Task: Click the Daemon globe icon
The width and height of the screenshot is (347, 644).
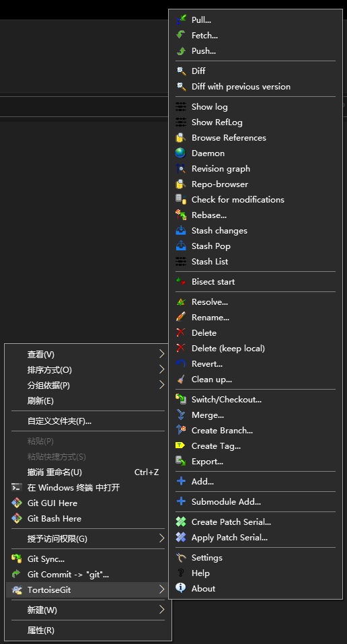Action: [x=181, y=153]
